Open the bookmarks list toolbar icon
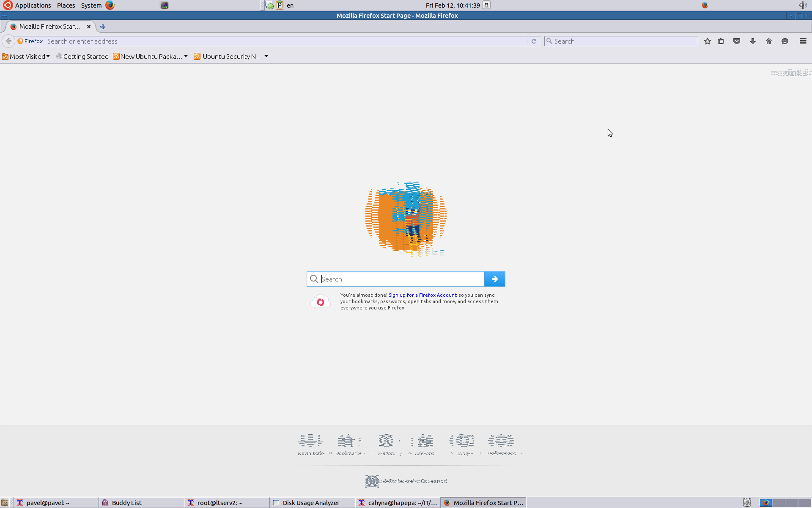 pyautogui.click(x=721, y=41)
